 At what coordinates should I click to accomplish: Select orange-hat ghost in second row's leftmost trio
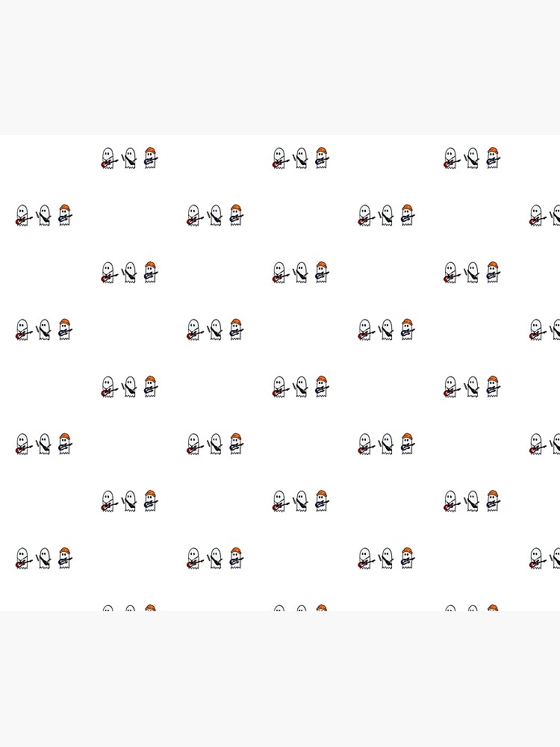pos(65,215)
